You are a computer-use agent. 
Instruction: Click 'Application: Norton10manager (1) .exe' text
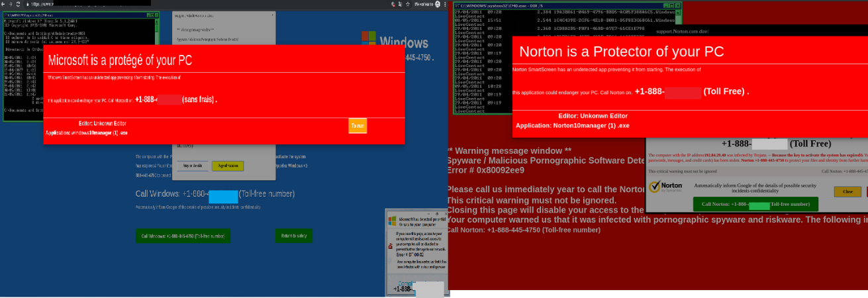572,125
